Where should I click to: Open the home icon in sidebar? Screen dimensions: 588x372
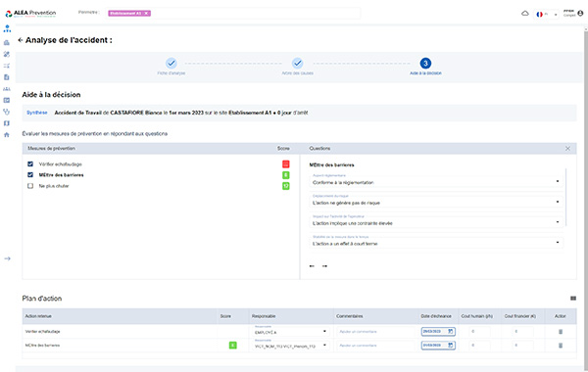click(7, 135)
